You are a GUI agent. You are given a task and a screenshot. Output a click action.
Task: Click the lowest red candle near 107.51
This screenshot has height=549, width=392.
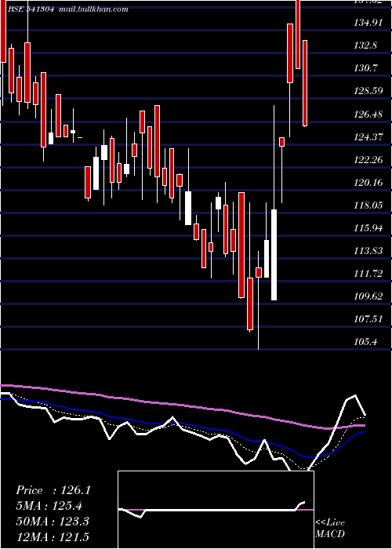[x=250, y=304]
